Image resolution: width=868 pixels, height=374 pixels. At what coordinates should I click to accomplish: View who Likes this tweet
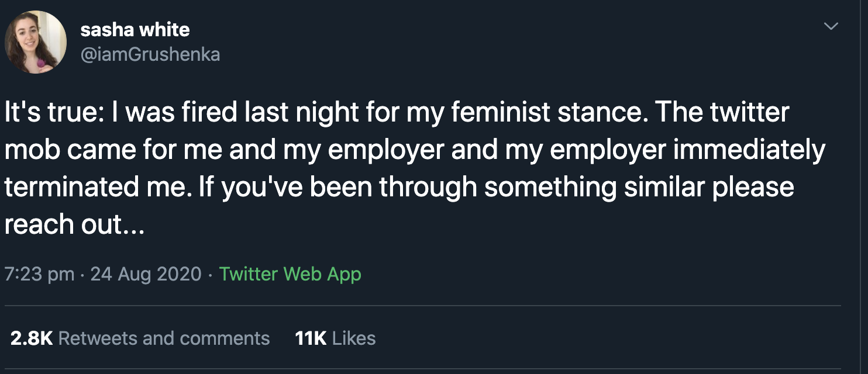(354, 338)
